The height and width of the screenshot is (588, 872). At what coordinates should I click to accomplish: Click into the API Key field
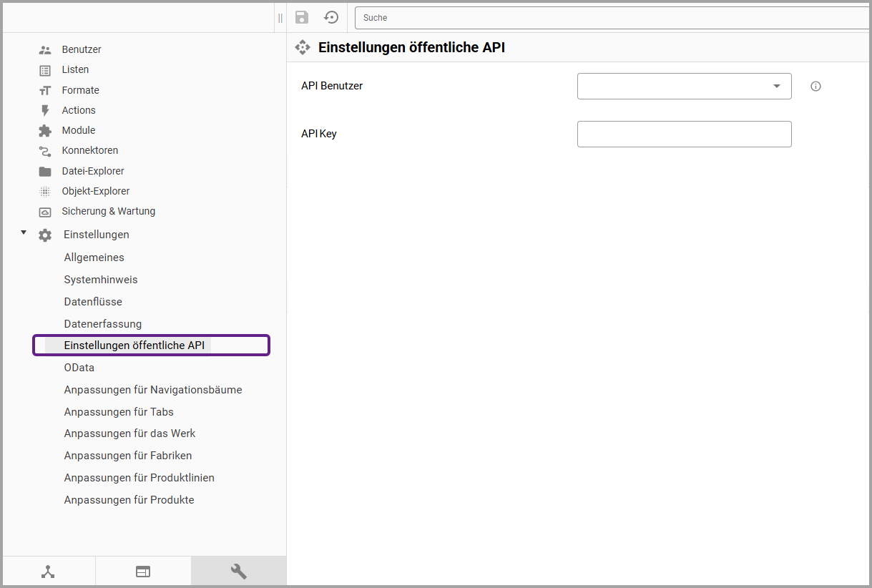click(x=684, y=134)
